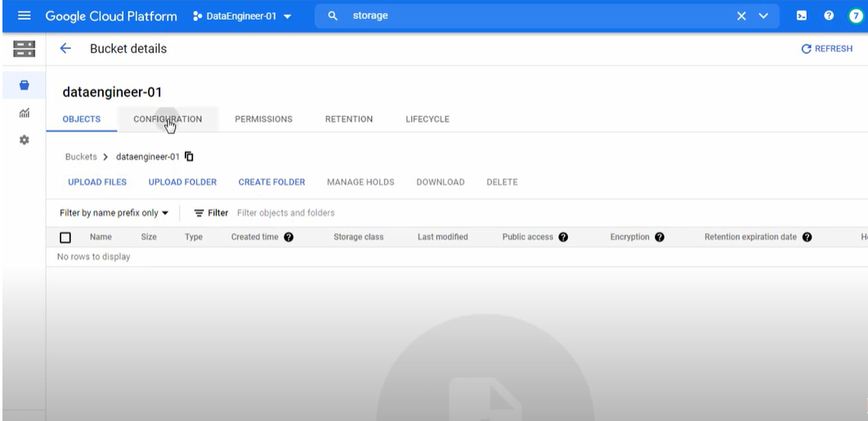Open help icon beside Public access
The height and width of the screenshot is (421, 868).
(563, 237)
